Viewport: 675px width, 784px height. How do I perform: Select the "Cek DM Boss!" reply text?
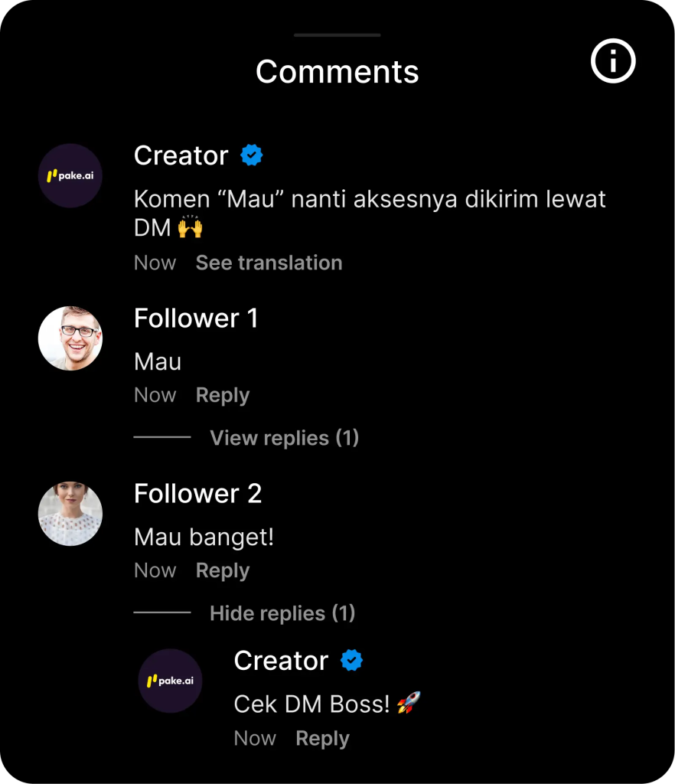(312, 704)
